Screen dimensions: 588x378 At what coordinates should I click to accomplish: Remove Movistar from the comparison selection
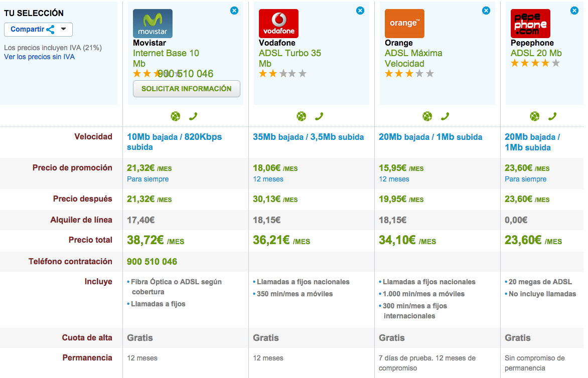pos(234,11)
